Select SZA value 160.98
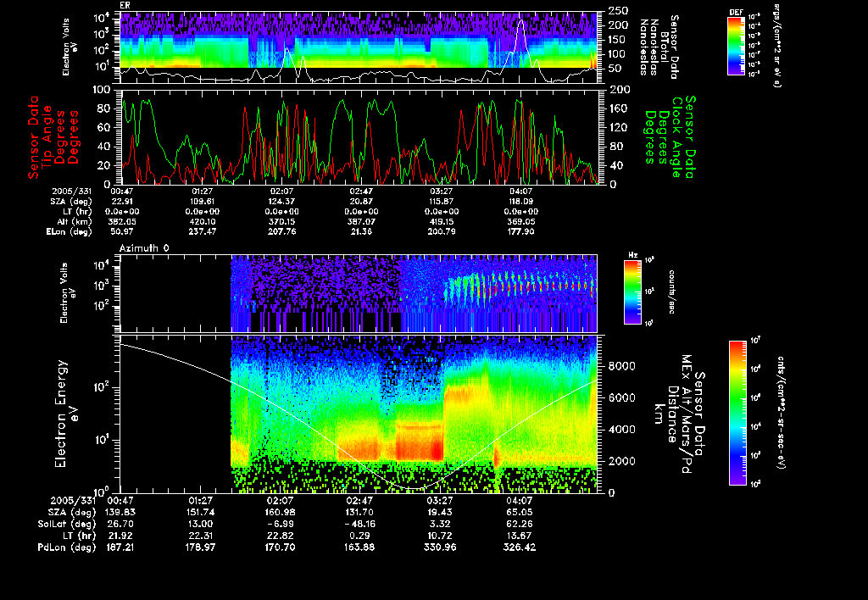This screenshot has height=600, width=868. click(281, 513)
